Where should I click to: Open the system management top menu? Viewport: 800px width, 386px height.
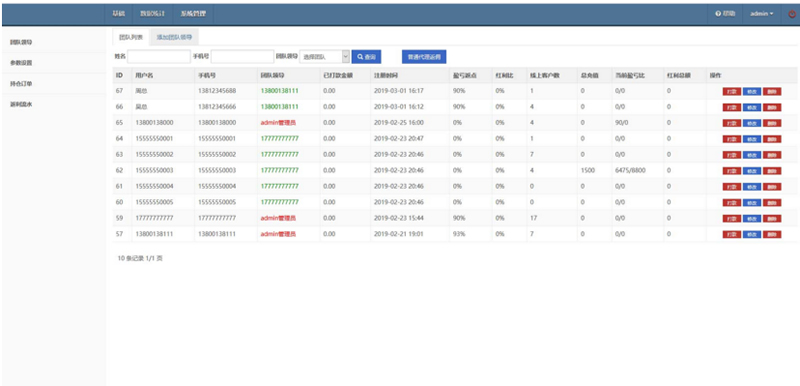[193, 14]
